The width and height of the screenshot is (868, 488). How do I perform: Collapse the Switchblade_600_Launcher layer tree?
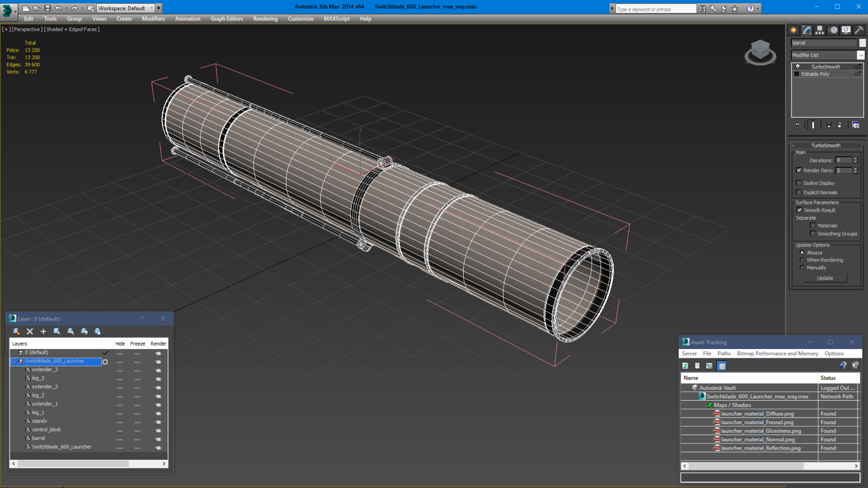[x=14, y=361]
